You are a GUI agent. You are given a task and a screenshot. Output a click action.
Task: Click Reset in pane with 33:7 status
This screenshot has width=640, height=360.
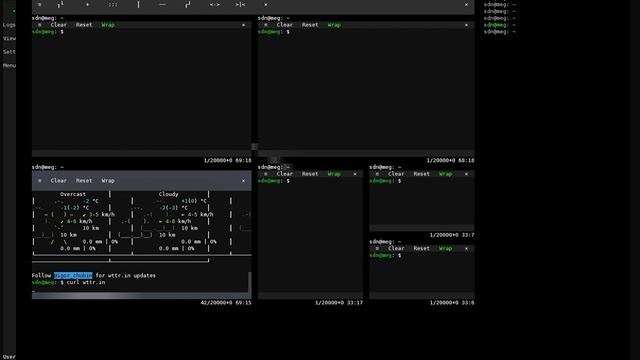(421, 174)
